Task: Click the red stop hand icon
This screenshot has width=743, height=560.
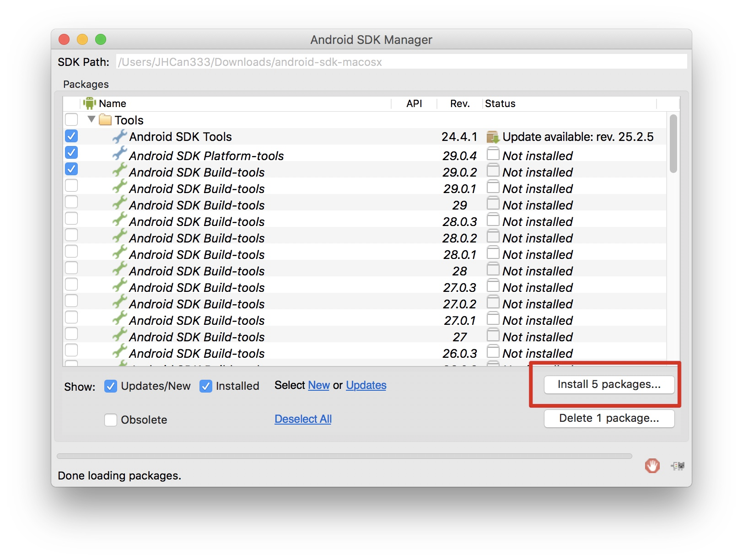Action: click(x=652, y=466)
